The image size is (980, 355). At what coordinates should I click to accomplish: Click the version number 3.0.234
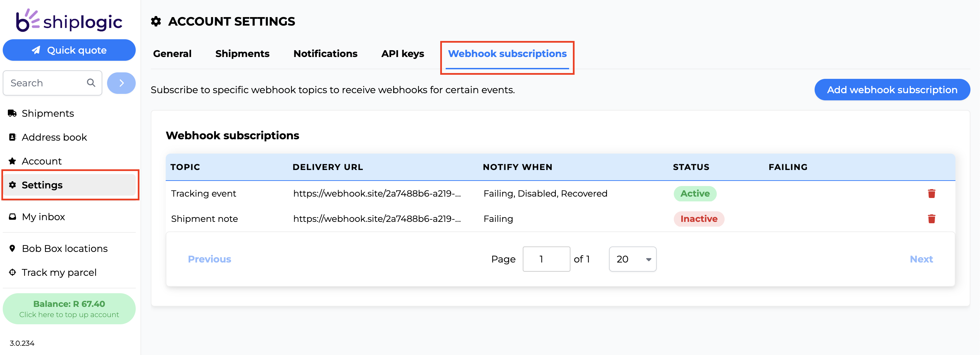pyautogui.click(x=22, y=343)
